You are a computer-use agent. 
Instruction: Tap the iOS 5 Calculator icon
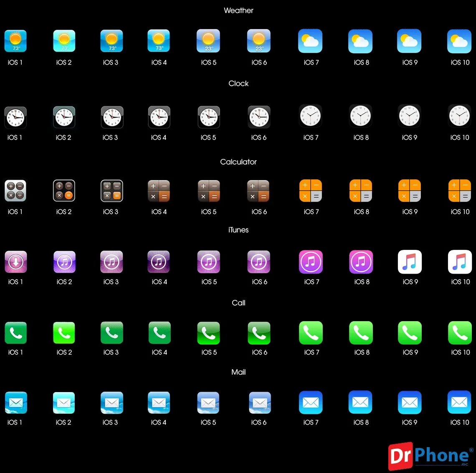(209, 191)
